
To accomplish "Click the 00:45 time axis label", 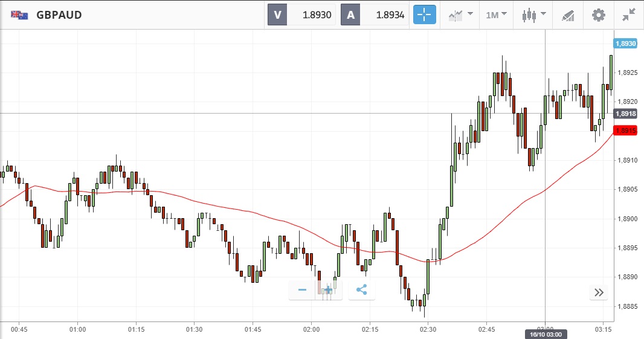I will coord(19,329).
